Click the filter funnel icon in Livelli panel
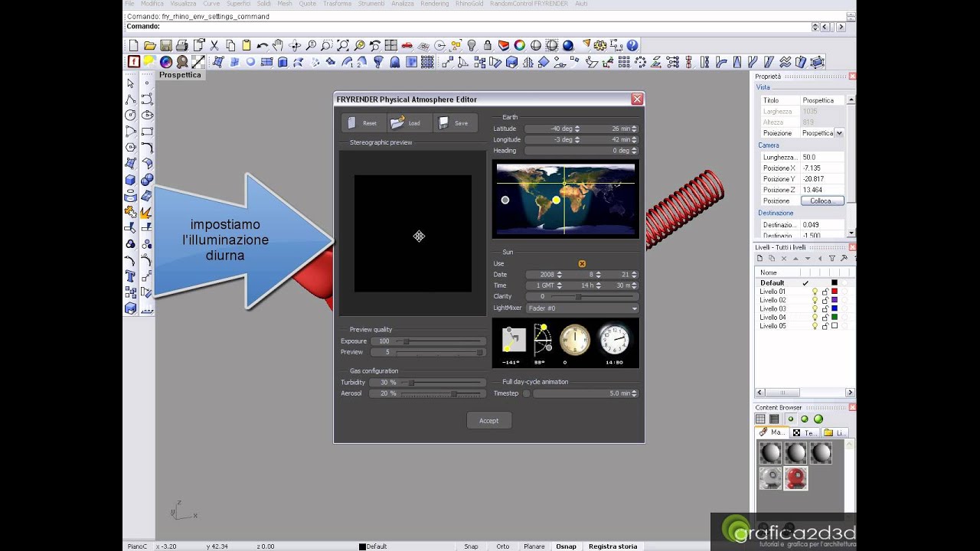The image size is (980, 551). [x=832, y=259]
